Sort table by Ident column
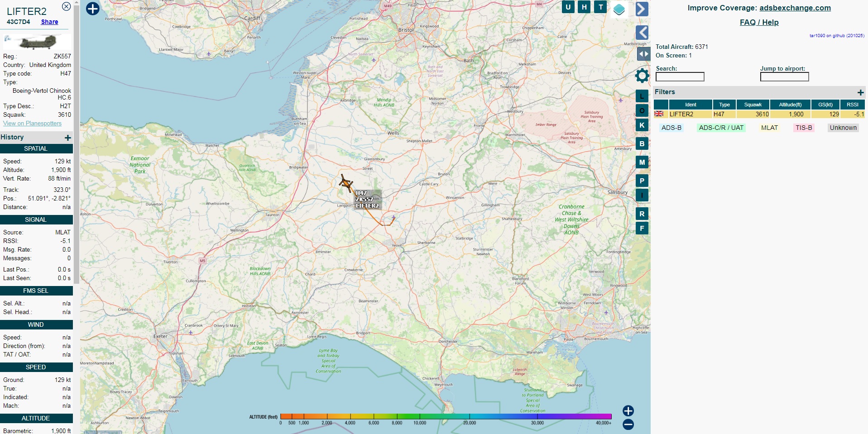The image size is (868, 434). (691, 105)
